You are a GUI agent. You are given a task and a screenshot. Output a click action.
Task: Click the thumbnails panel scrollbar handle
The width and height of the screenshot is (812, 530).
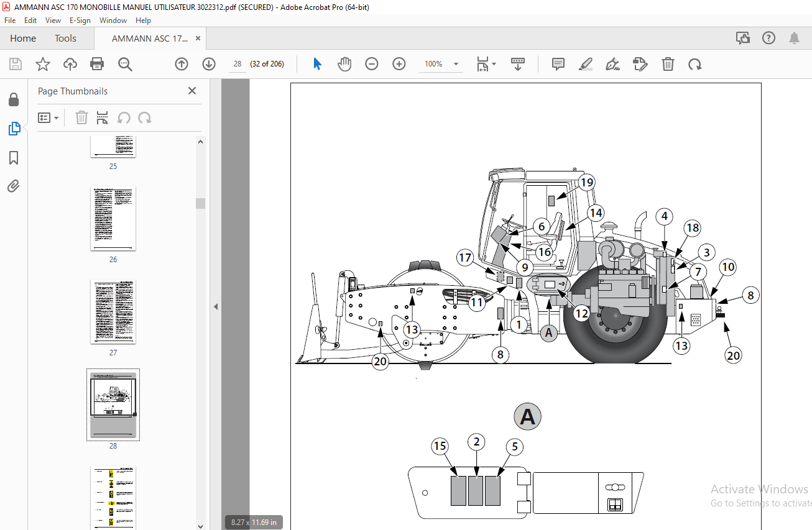(x=201, y=203)
